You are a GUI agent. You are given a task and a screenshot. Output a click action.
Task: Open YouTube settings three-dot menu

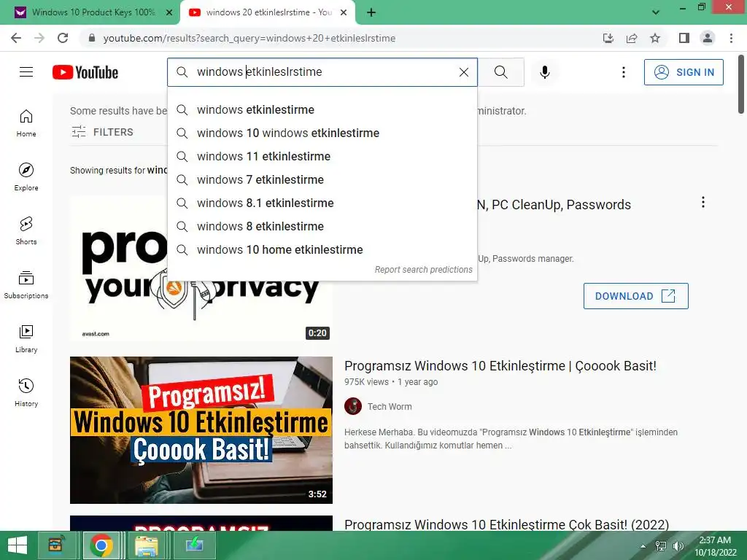coord(623,72)
